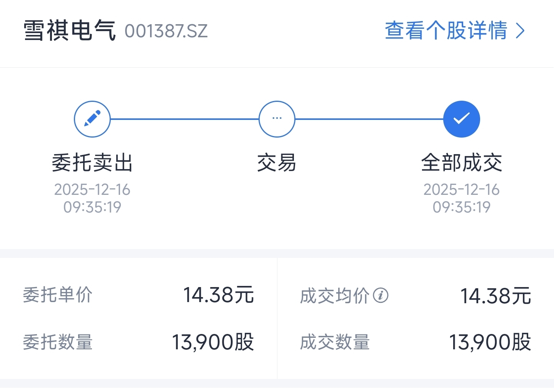
Task: Click the 成交数量 label
Action: click(335, 342)
